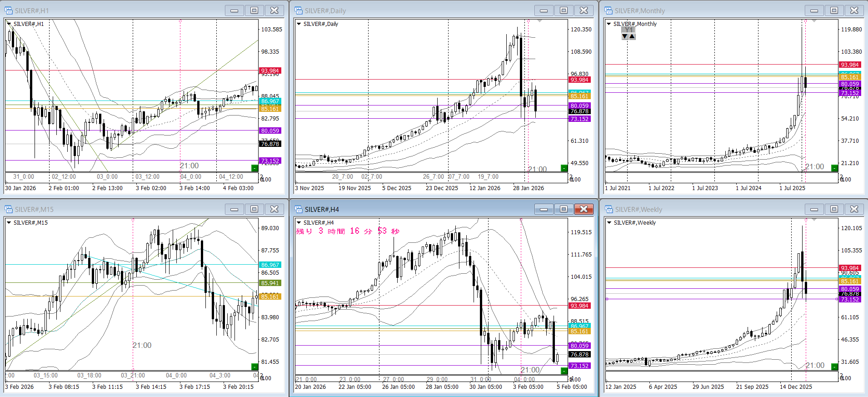Select the red 93.984 price label in H4
The width and height of the screenshot is (868, 397).
coord(579,306)
